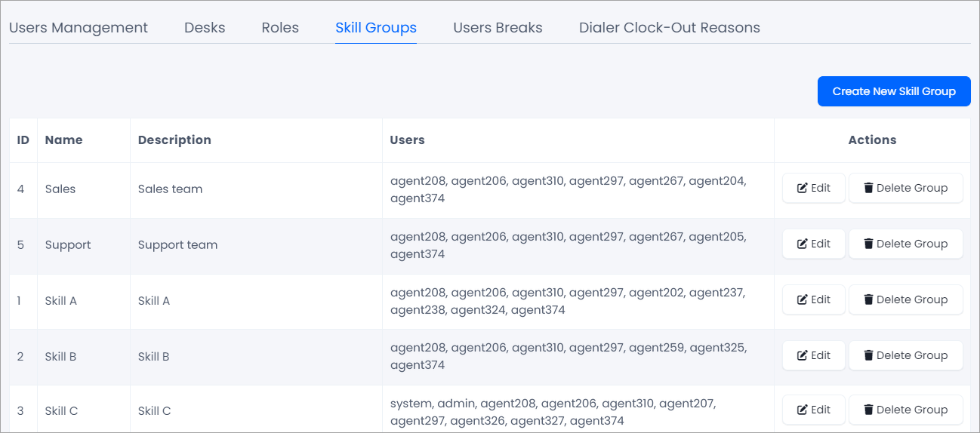Screen dimensions: 980x433
Task: Delete the Skill C group
Action: click(x=906, y=410)
